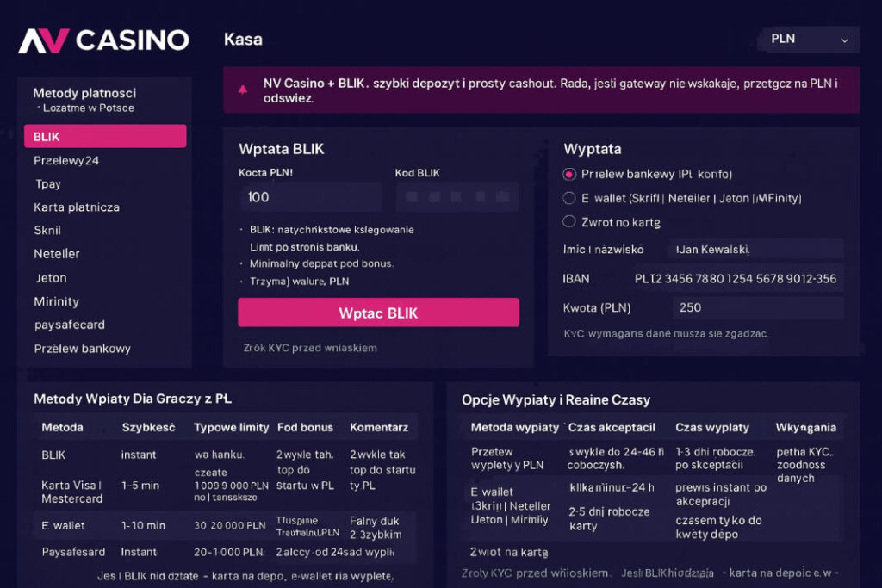Select Mirinity payment method
This screenshot has width=882, height=588.
pyautogui.click(x=56, y=301)
